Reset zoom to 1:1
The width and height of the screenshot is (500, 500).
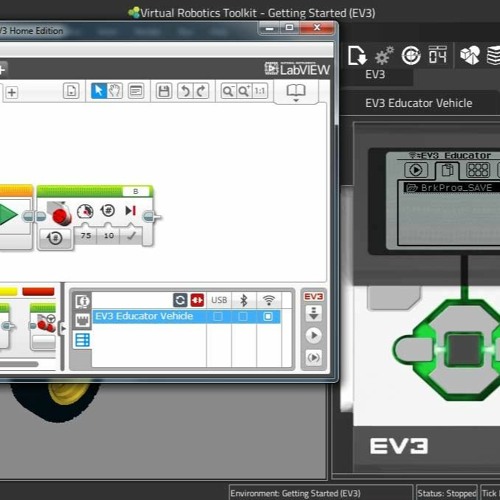tap(260, 91)
